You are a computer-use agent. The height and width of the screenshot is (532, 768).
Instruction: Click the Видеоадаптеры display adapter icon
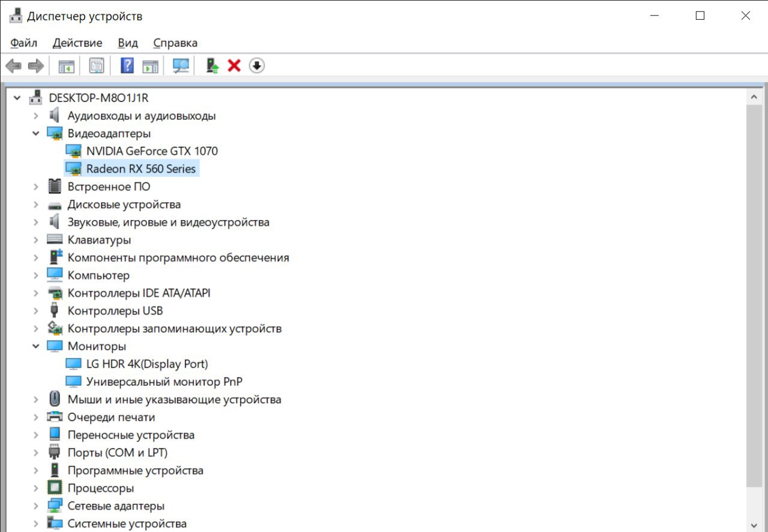(x=55, y=133)
